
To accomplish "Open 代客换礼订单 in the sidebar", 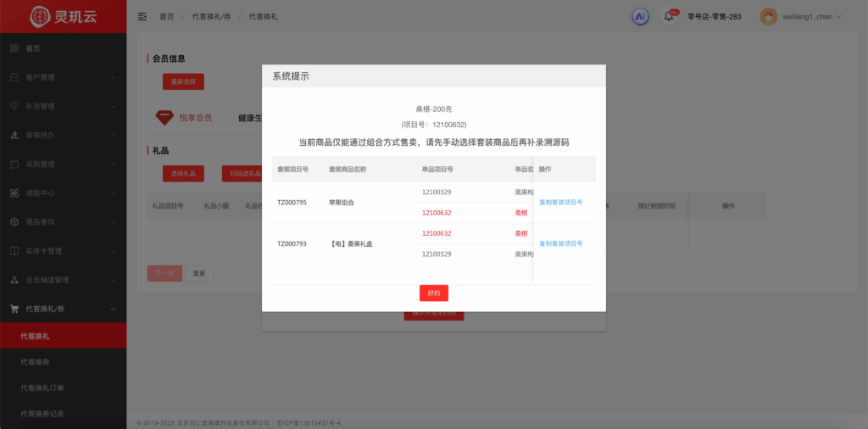I will point(42,387).
